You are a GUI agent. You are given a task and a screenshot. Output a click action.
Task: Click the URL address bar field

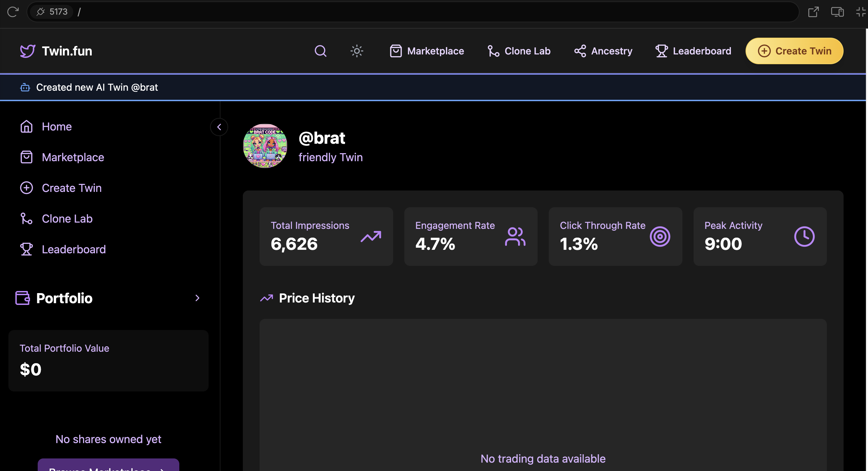pyautogui.click(x=419, y=12)
